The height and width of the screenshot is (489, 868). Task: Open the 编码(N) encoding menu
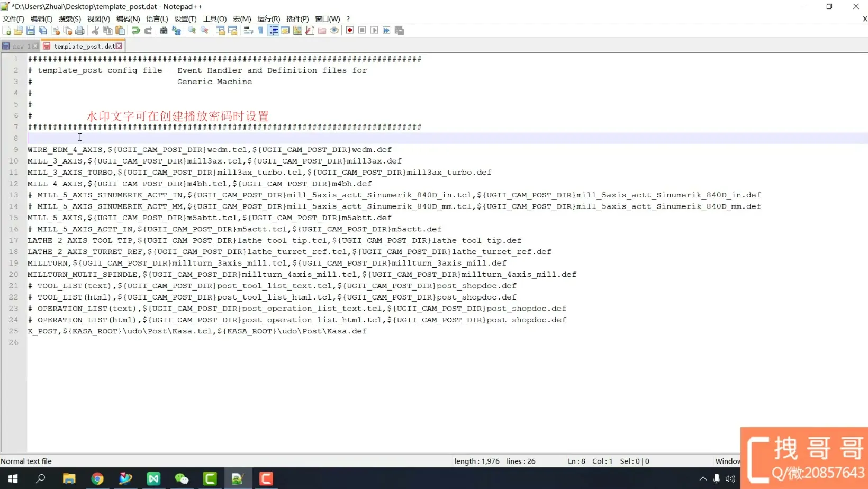point(128,19)
